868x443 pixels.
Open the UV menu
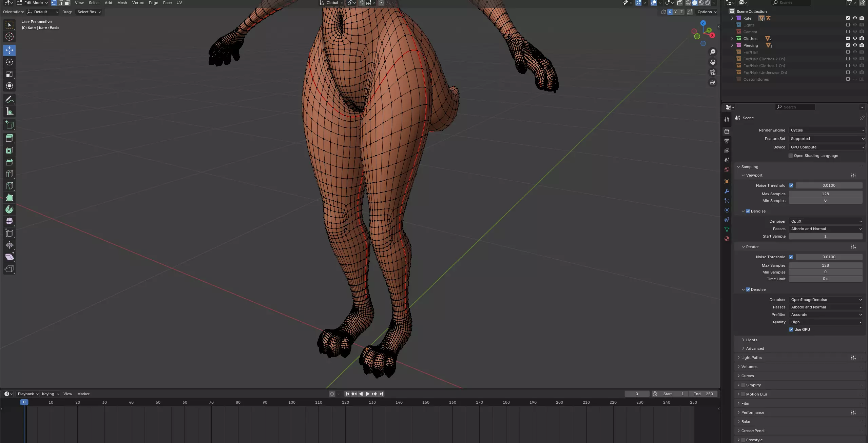click(179, 3)
